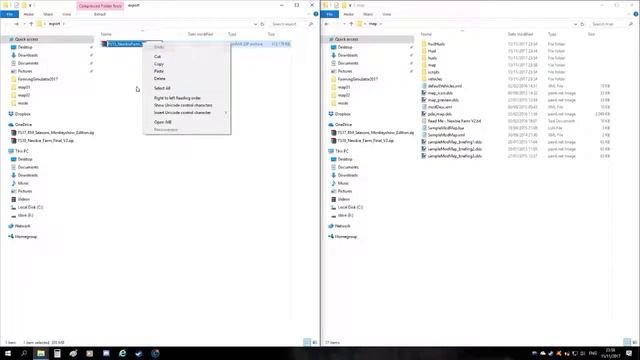Open View ribbon tab in map window
Image resolution: width=640 pixels, height=360 pixels.
coord(387,14)
